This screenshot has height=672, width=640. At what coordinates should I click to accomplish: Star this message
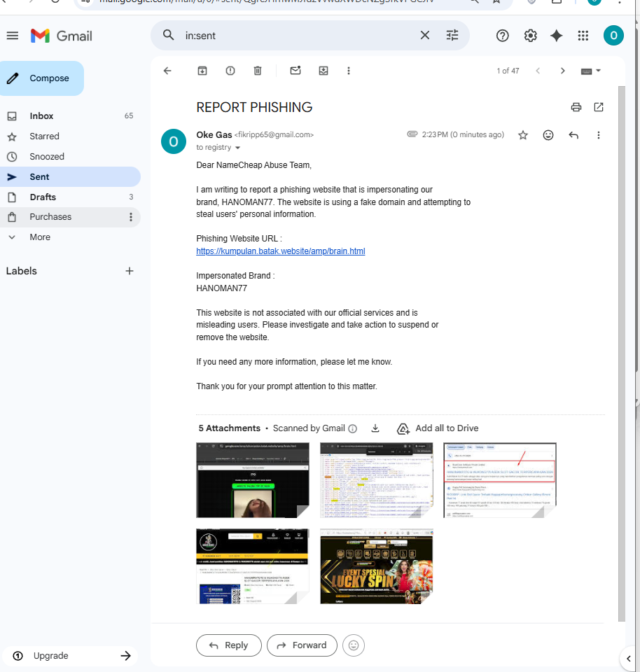coord(523,135)
